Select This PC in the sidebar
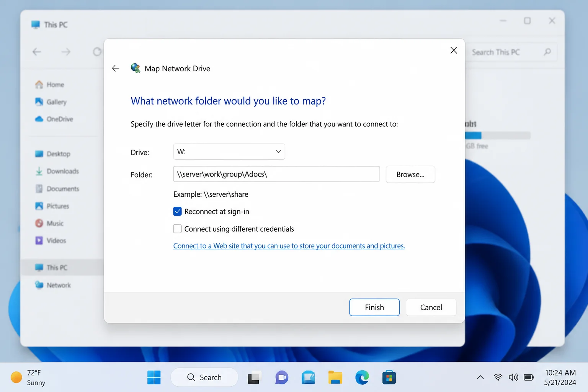 point(62,268)
